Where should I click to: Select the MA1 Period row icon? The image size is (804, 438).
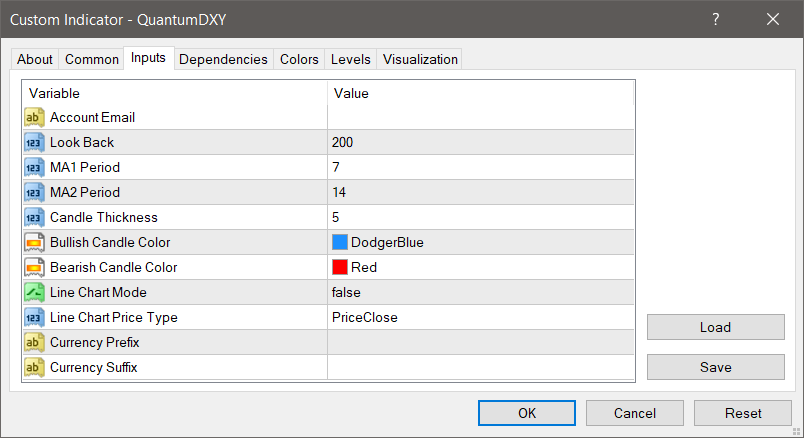tap(34, 168)
